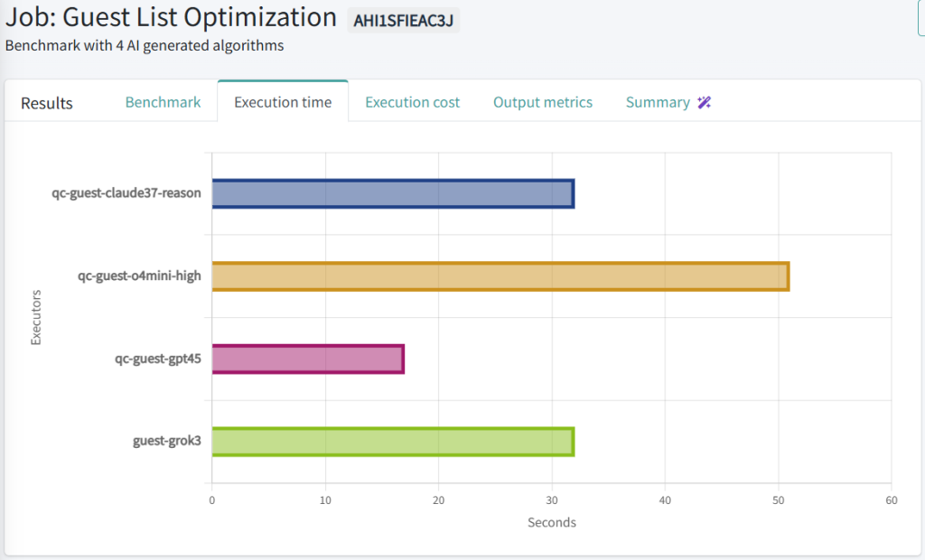The width and height of the screenshot is (925, 560).
Task: Switch to the Benchmark tab
Action: click(163, 102)
